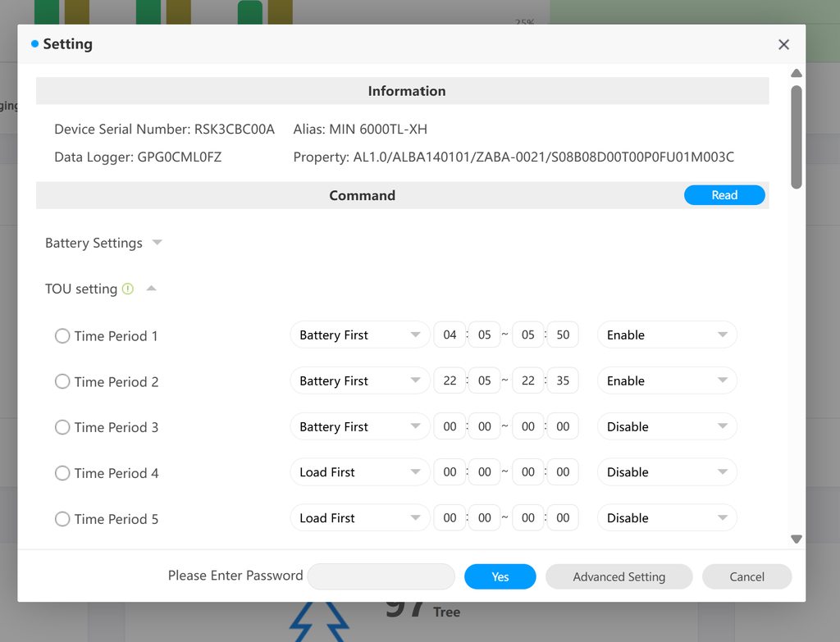Screen dimensions: 840x642
Task: Collapse the TOU setting section
Action: [151, 289]
